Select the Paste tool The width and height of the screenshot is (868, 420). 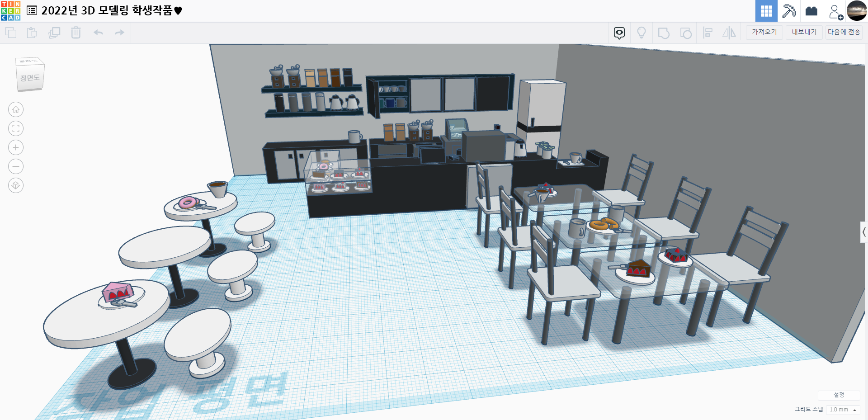coord(32,33)
